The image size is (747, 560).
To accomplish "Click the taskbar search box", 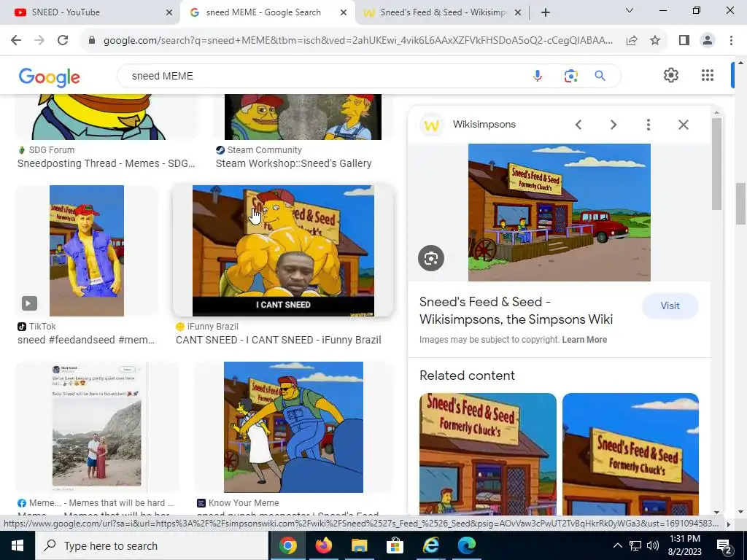I will click(x=152, y=545).
